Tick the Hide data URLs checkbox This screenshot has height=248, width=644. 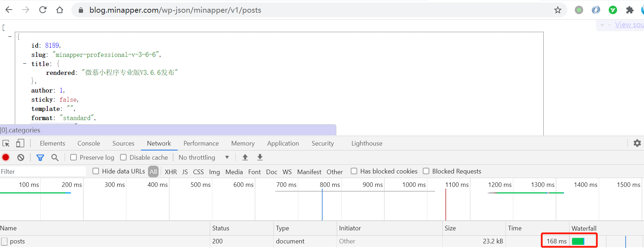tap(96, 171)
